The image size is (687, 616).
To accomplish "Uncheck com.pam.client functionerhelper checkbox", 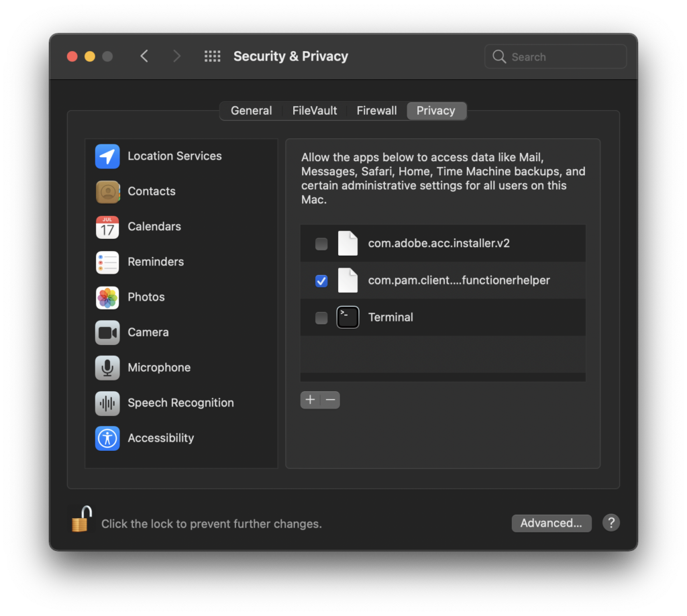I will point(321,280).
